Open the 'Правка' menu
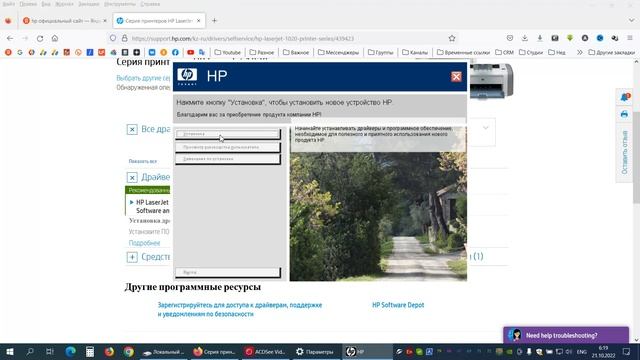This screenshot has width=640, height=360. (28, 4)
